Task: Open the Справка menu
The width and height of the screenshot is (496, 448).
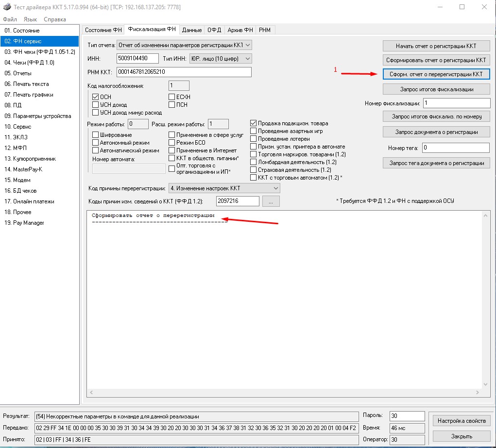Action: point(55,19)
